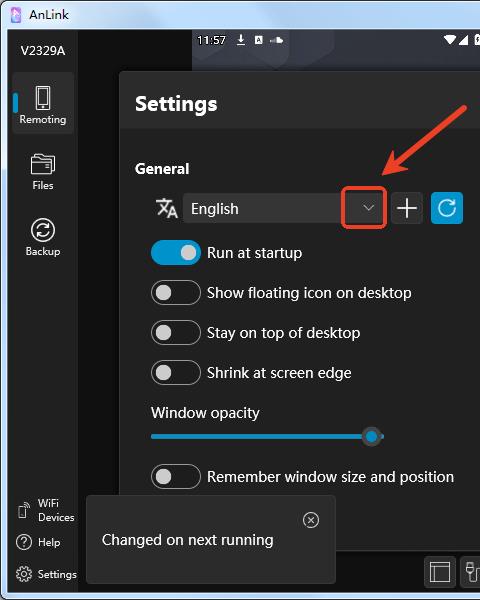The width and height of the screenshot is (480, 600).
Task: Enable Show floating icon on desktop
Action: click(176, 293)
